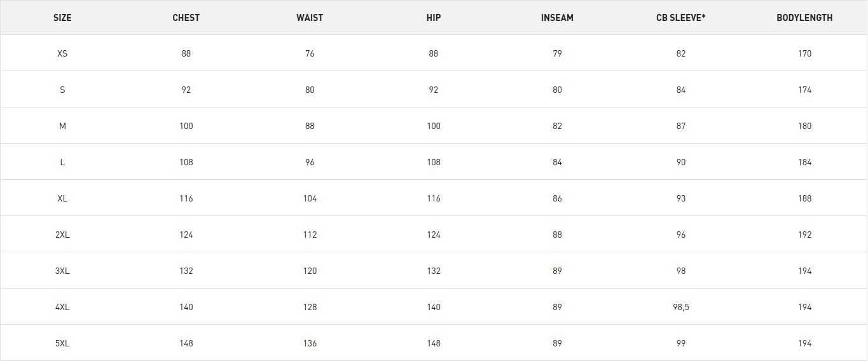This screenshot has width=868, height=361.
Task: Select the 104 waist value for XL
Action: click(310, 198)
